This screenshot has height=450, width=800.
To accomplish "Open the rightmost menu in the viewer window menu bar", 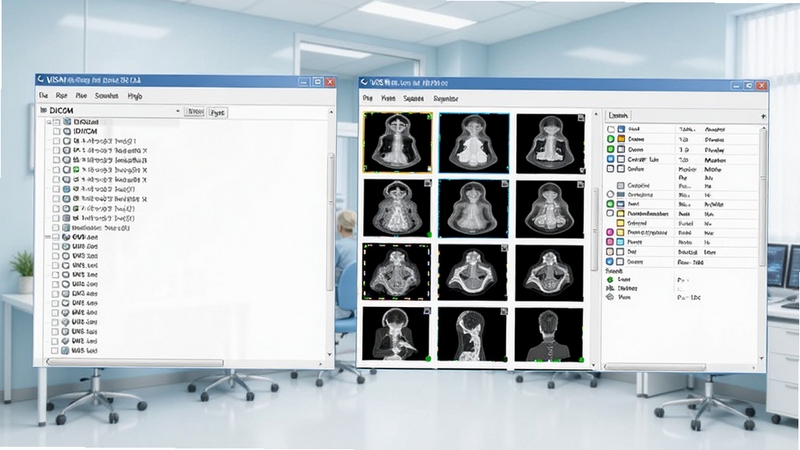I will click(x=445, y=98).
